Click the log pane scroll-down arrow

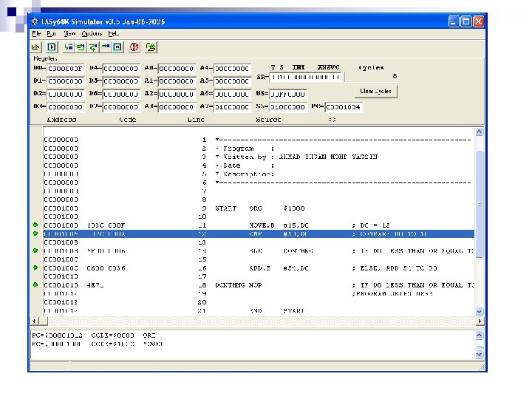[x=479, y=354]
